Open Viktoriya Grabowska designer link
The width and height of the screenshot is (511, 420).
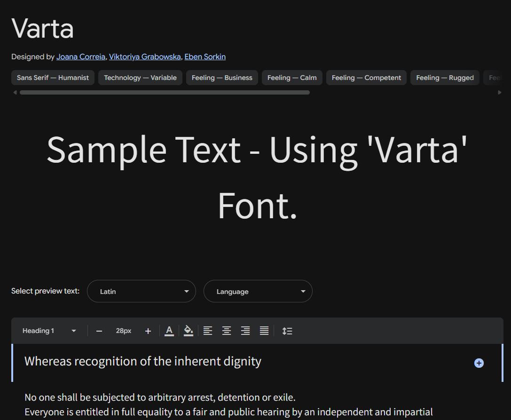coord(145,57)
